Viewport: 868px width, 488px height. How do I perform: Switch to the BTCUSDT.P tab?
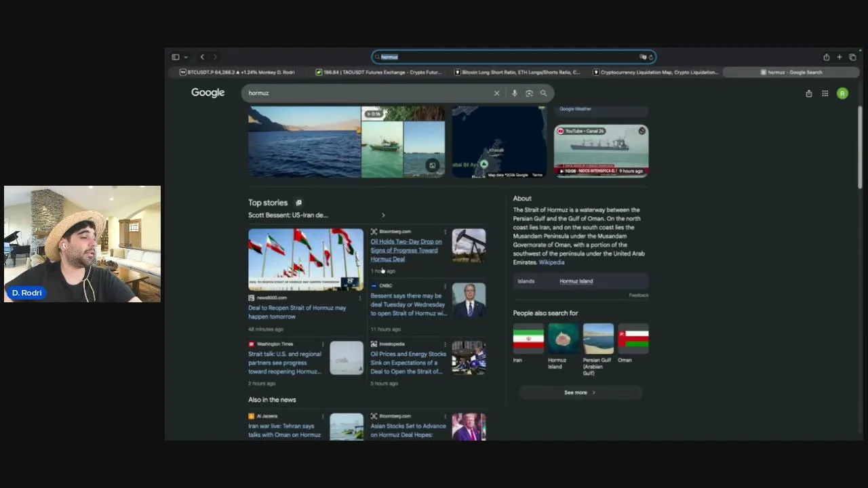pyautogui.click(x=237, y=73)
